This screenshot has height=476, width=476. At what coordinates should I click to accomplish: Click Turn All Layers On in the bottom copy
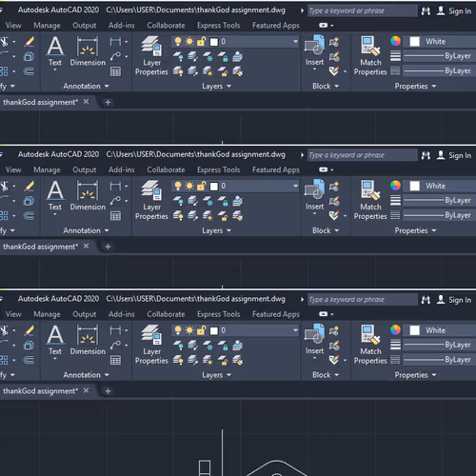(x=178, y=360)
